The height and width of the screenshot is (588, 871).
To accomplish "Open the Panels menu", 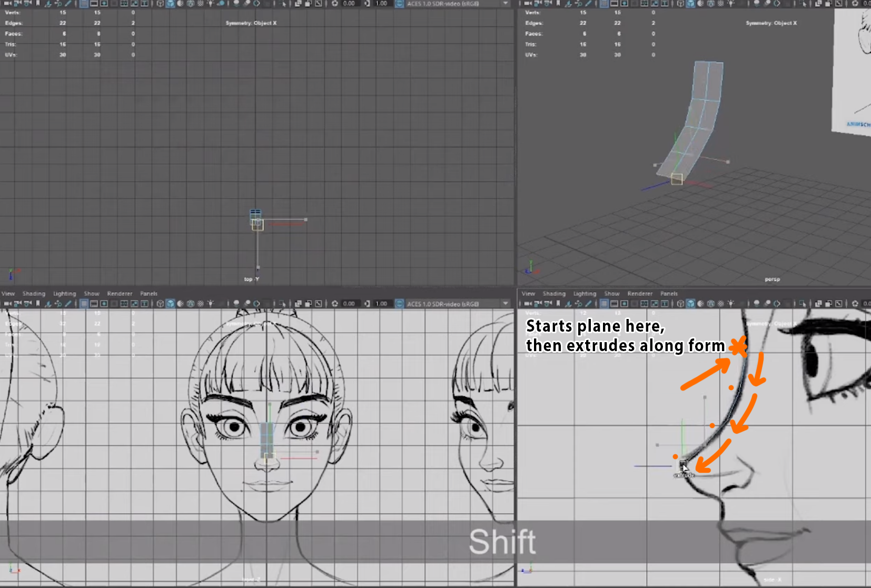I will coord(149,293).
